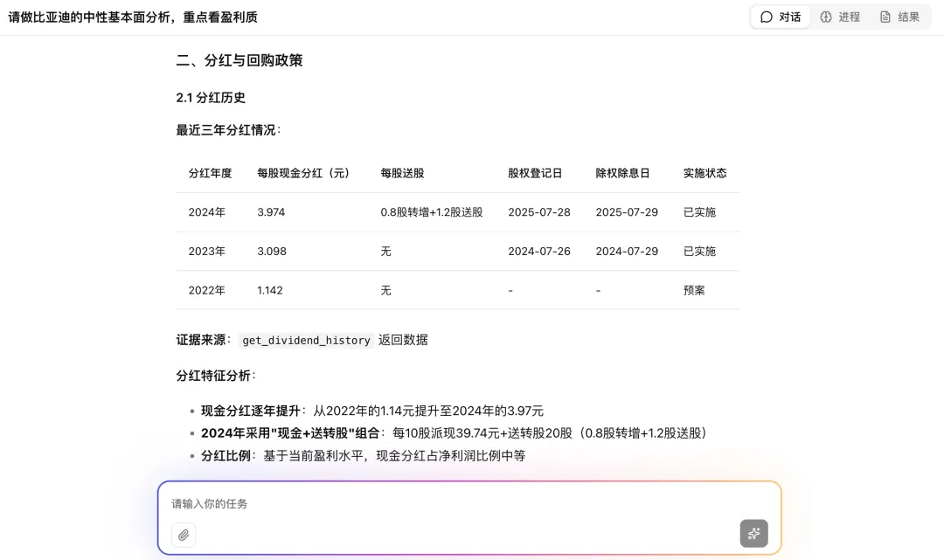Click the 2025-07-29 ex-dividend date cell
The image size is (944, 560).
[x=627, y=212]
